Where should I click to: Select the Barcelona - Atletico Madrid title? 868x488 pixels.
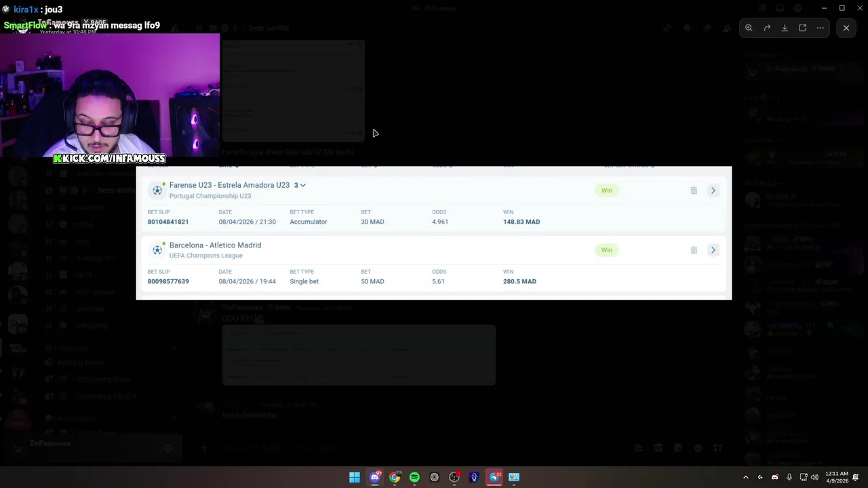pos(215,245)
